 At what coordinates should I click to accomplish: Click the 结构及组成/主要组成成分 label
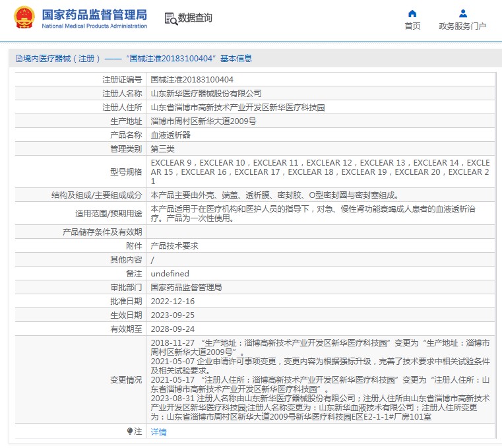97,195
